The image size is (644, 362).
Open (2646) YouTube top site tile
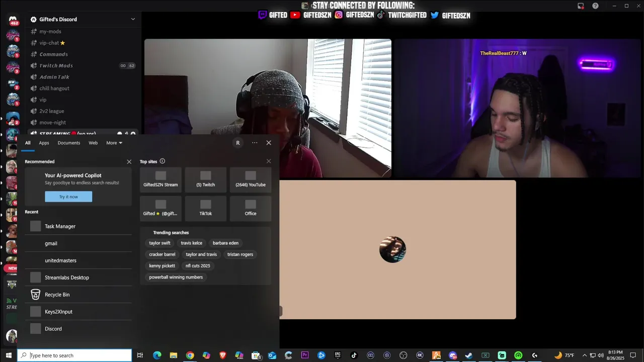pos(251,179)
